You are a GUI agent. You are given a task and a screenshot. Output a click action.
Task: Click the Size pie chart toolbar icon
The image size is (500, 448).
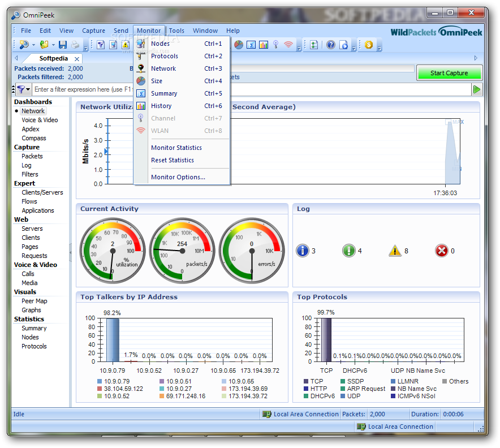pos(239,45)
